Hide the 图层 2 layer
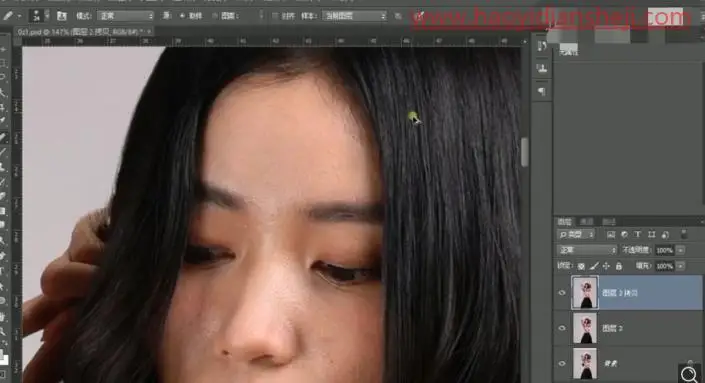 pyautogui.click(x=562, y=328)
